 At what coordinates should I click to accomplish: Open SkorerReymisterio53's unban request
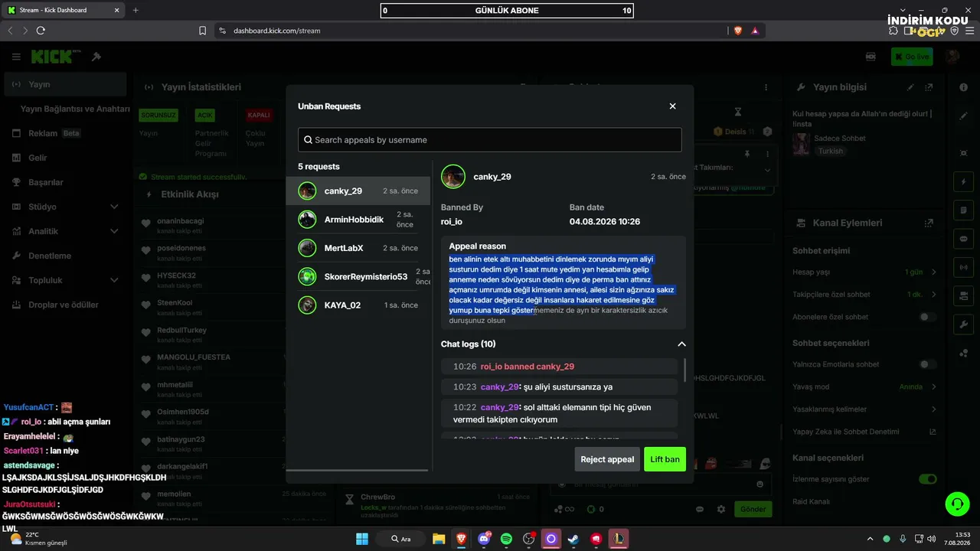pyautogui.click(x=358, y=276)
